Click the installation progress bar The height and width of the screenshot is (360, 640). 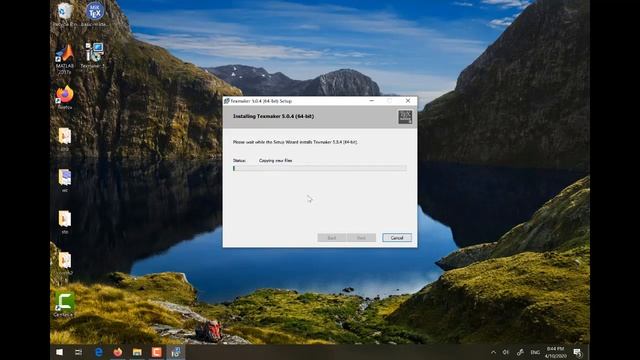tap(320, 168)
